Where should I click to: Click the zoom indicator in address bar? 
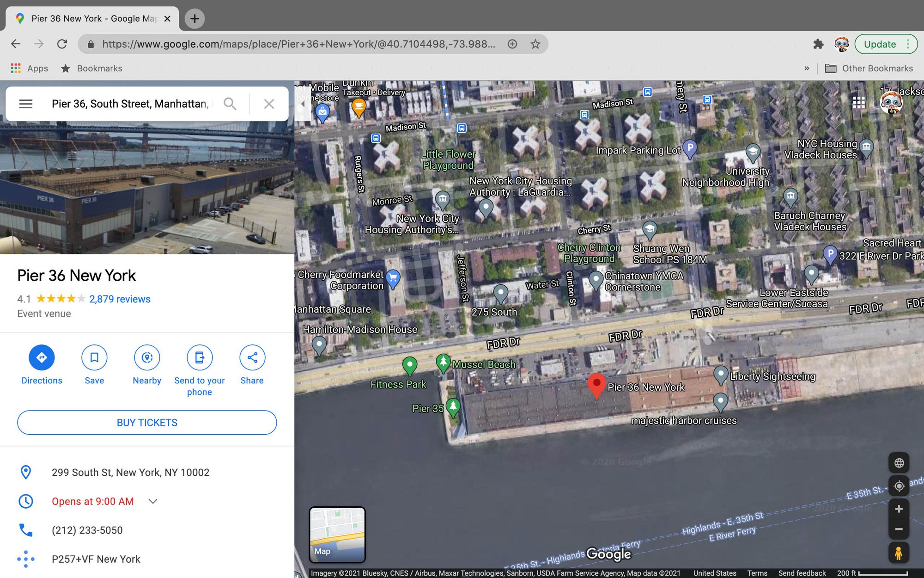coord(512,44)
